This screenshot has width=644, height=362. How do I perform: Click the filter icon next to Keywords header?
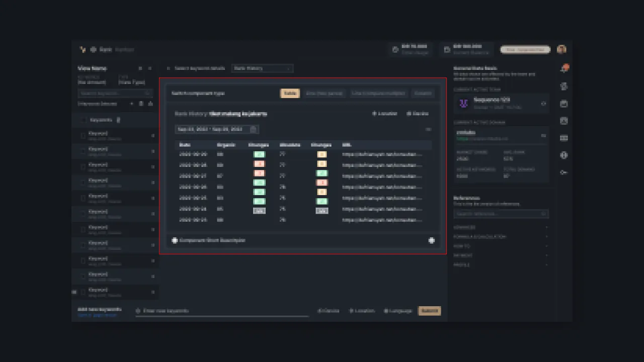[x=118, y=120]
